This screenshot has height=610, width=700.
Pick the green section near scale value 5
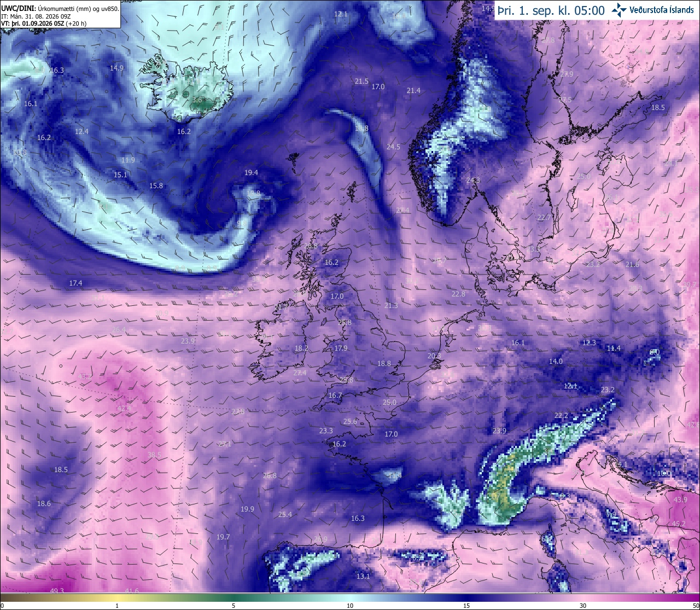tap(234, 597)
